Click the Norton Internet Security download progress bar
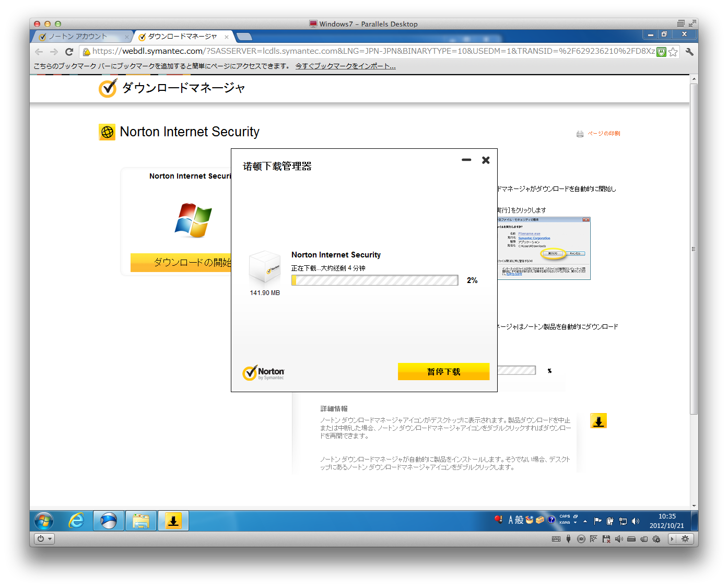This screenshot has height=588, width=728. [x=374, y=280]
